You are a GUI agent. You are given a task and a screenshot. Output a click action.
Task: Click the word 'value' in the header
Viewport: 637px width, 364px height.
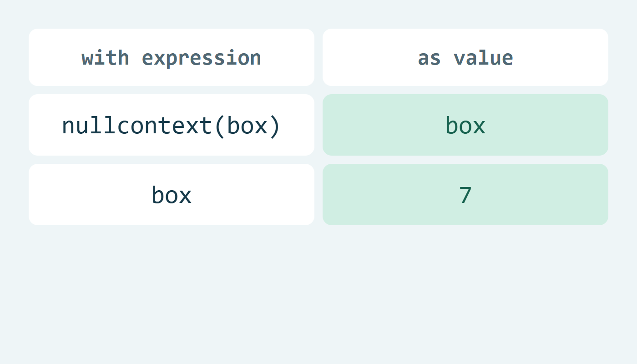pyautogui.click(x=484, y=58)
